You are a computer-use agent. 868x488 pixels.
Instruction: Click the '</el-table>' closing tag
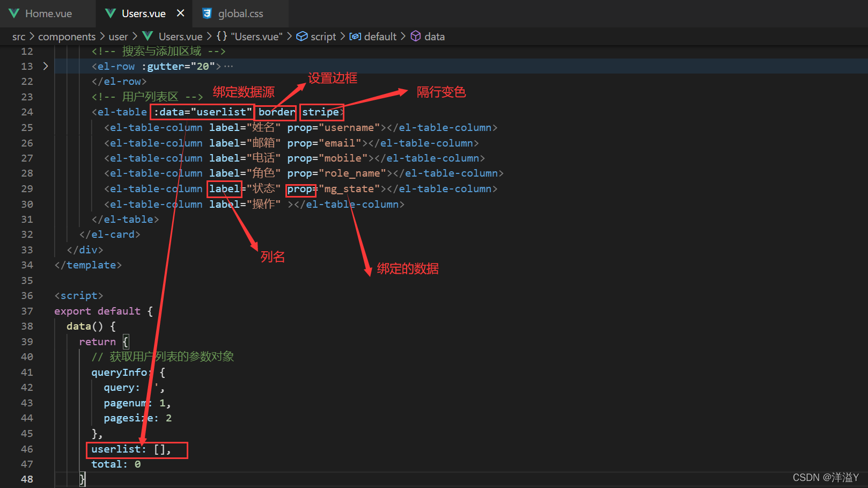click(x=126, y=219)
